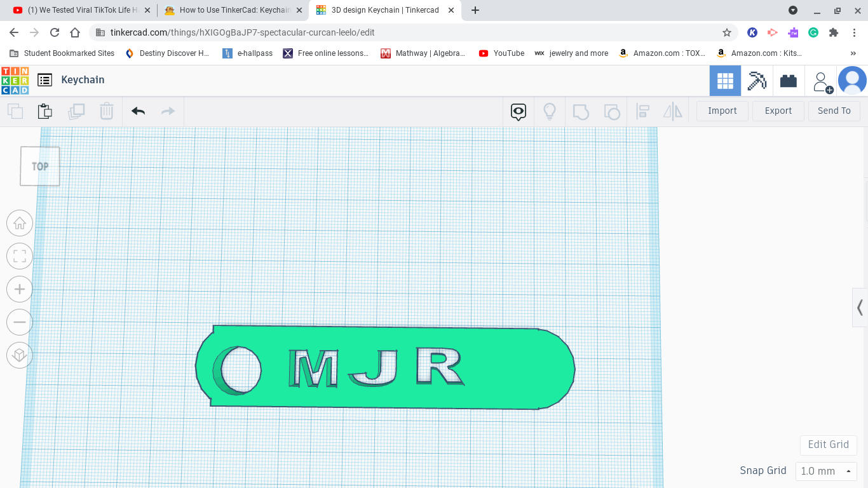
Task: Click TOP on the view cube
Action: pos(39,166)
